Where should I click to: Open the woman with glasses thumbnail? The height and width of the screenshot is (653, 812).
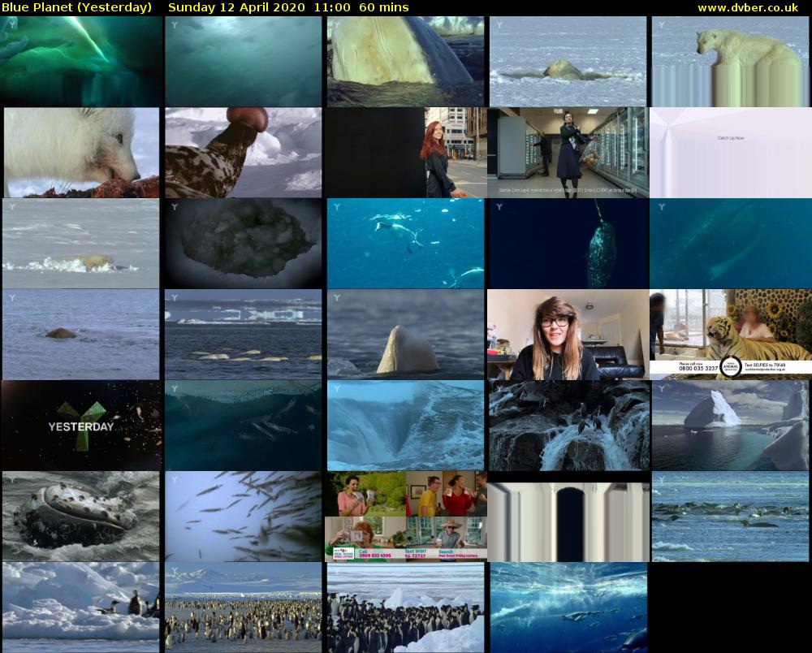(568, 334)
